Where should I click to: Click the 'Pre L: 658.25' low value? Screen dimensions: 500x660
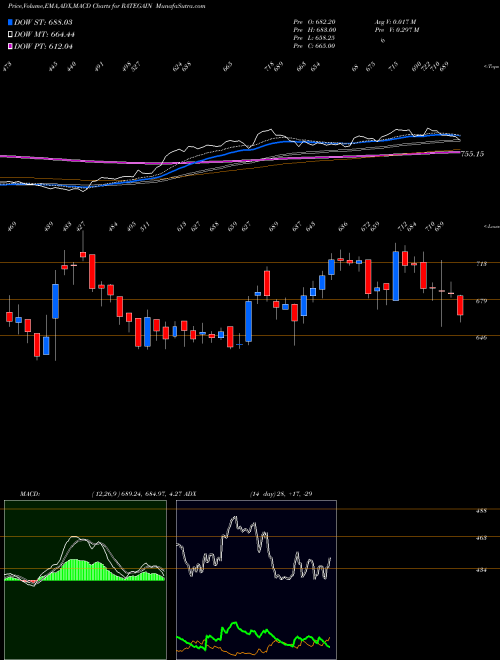tap(314, 38)
